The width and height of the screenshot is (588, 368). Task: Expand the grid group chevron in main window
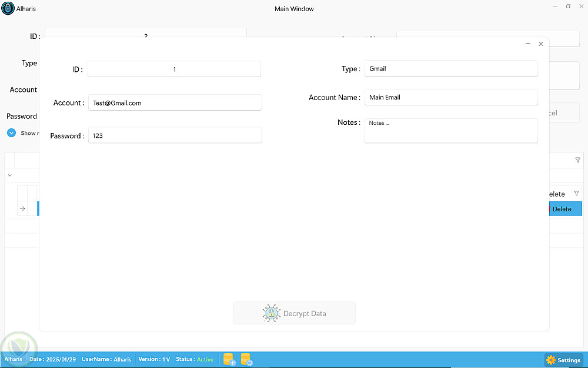click(x=10, y=175)
